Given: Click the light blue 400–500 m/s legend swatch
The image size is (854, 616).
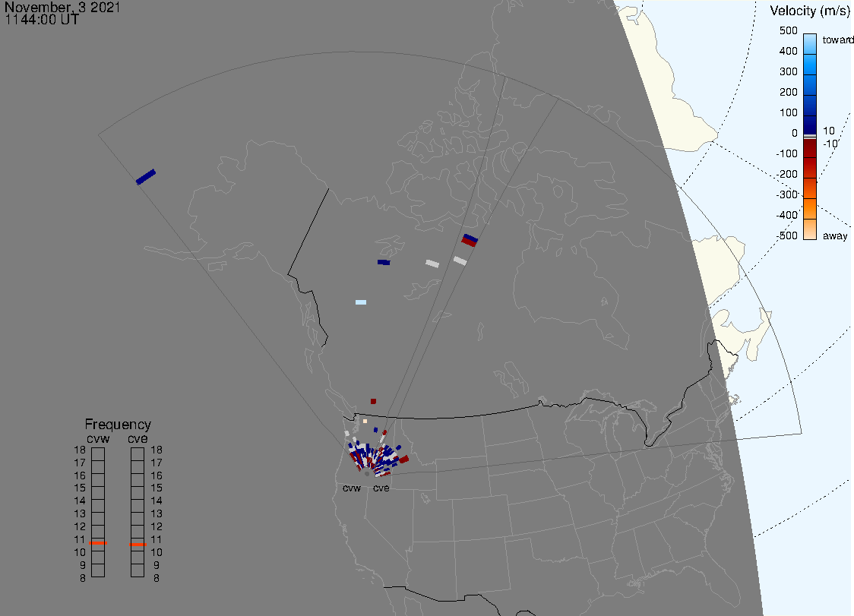Looking at the screenshot, I should pyautogui.click(x=810, y=43).
